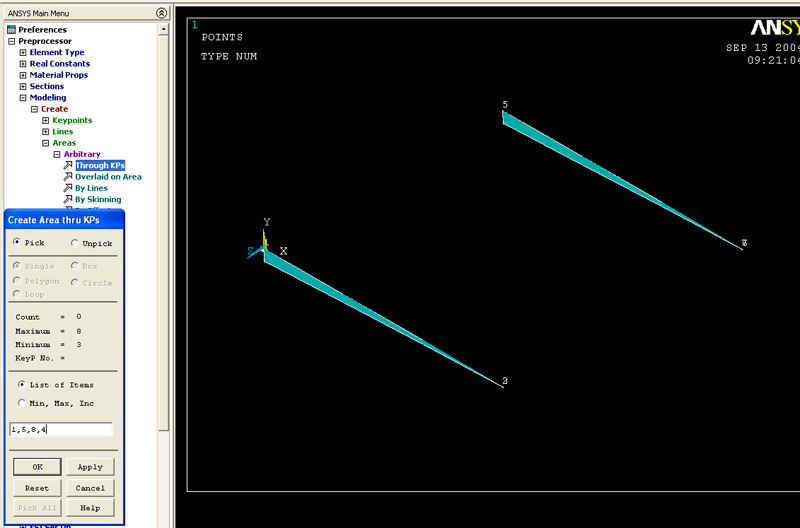The width and height of the screenshot is (800, 528).
Task: Collapse the ANSYS Main Menu panel chevron
Action: pos(161,13)
